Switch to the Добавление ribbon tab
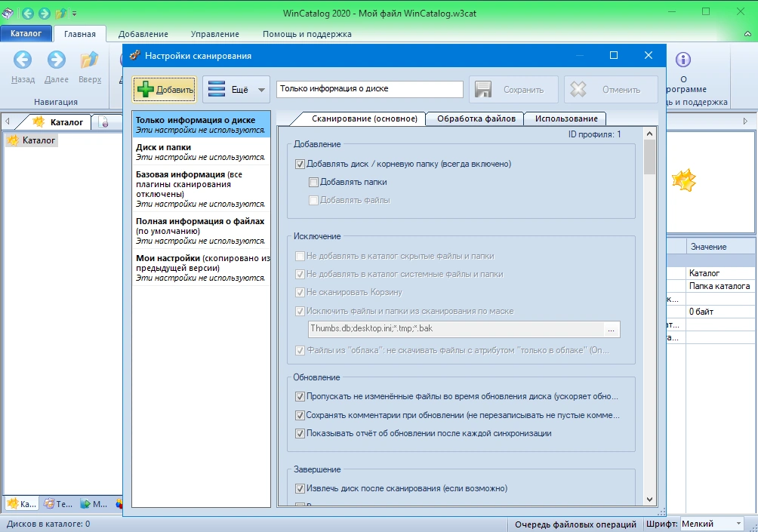The height and width of the screenshot is (532, 758). coord(143,34)
